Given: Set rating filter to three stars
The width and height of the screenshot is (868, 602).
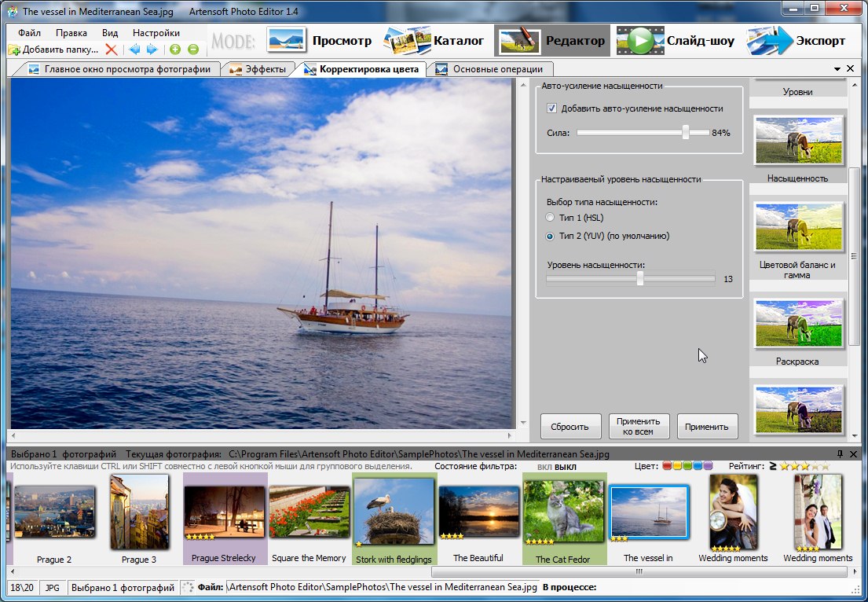Looking at the screenshot, I should point(805,466).
